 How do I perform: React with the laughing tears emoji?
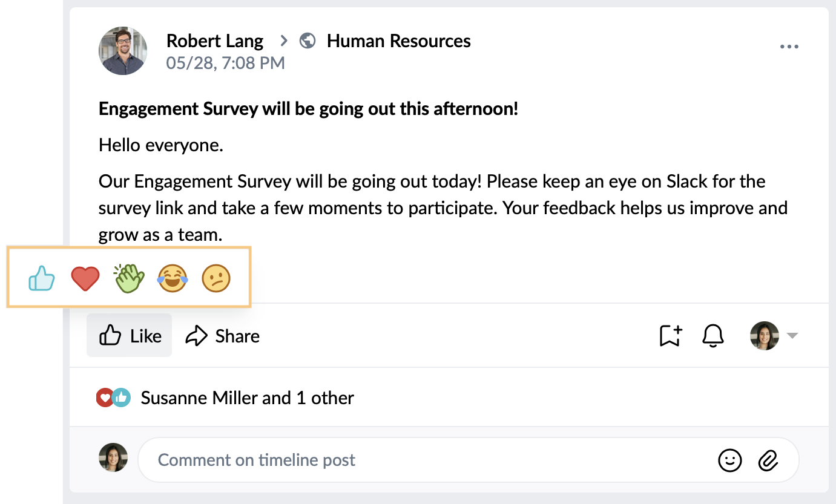(173, 279)
